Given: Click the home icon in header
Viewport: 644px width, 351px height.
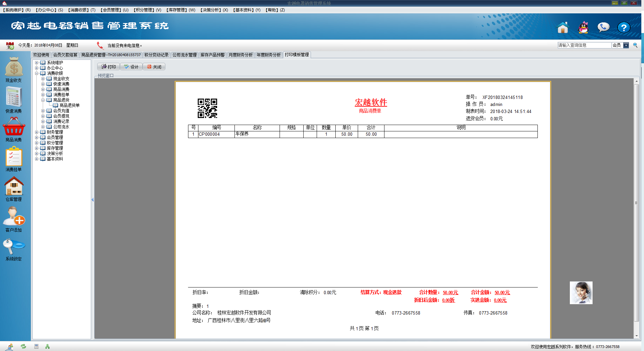Looking at the screenshot, I should pos(563,28).
